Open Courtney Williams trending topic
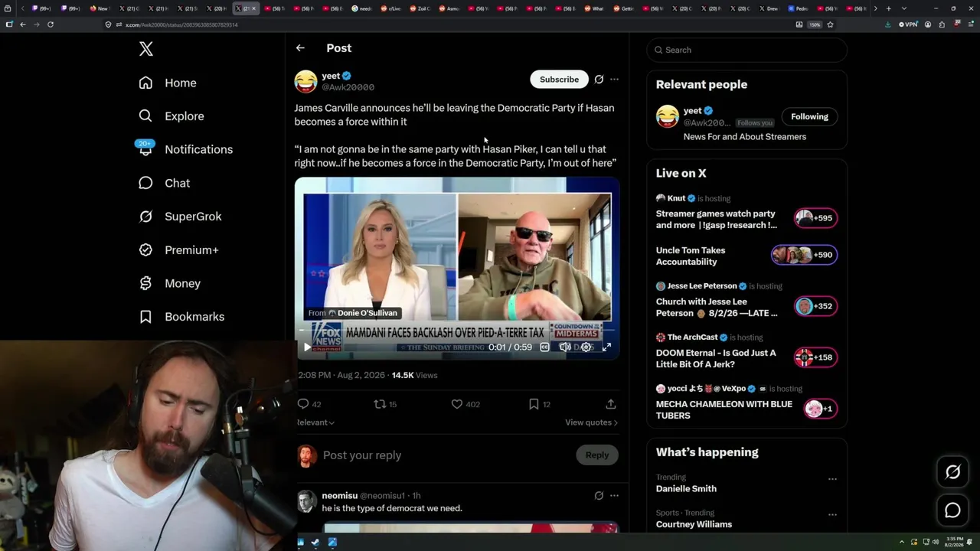The width and height of the screenshot is (980, 551). [x=694, y=524]
